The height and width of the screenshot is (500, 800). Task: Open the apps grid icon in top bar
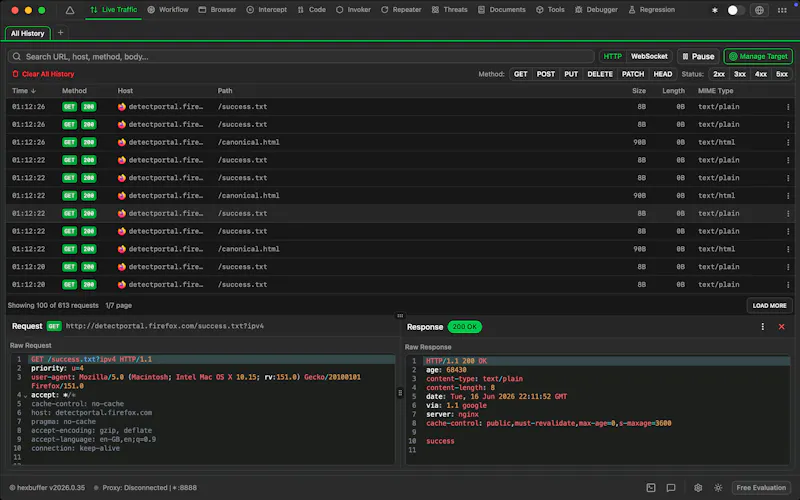coord(782,10)
